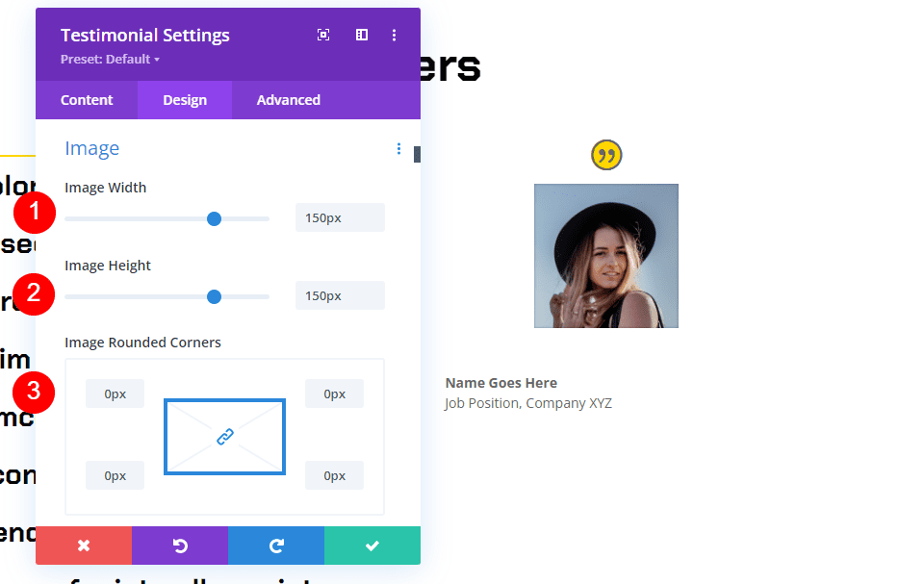This screenshot has width=924, height=584.
Task: Switch to the Content tab
Action: coord(87,99)
